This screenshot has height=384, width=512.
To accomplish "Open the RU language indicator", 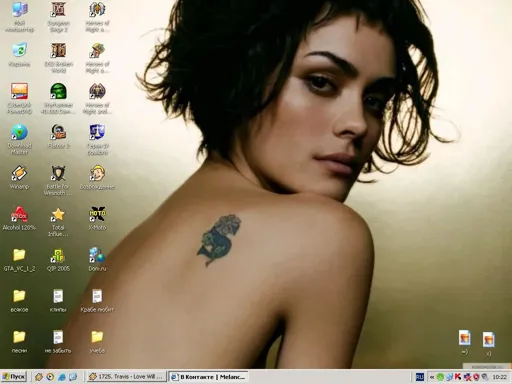I will click(420, 377).
